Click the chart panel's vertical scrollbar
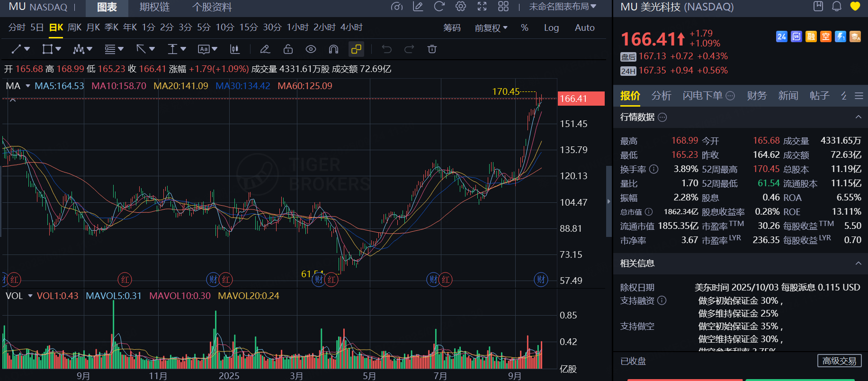This screenshot has width=868, height=381. [x=609, y=201]
